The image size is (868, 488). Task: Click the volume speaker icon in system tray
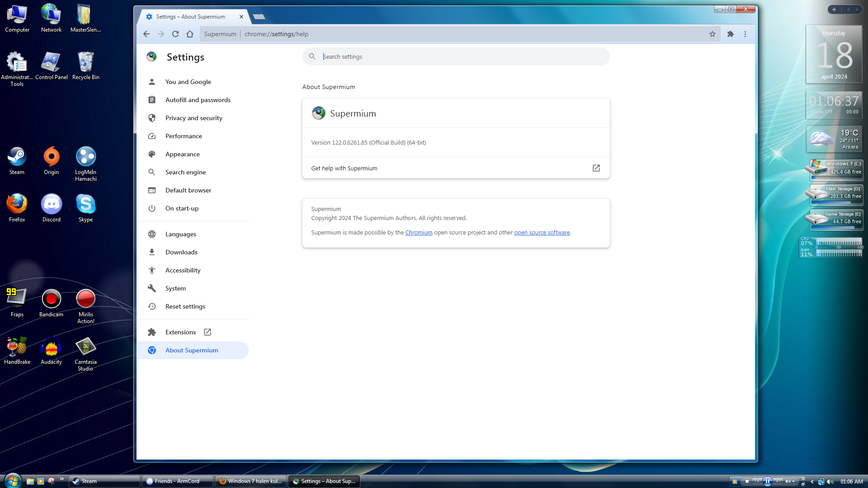(x=830, y=482)
